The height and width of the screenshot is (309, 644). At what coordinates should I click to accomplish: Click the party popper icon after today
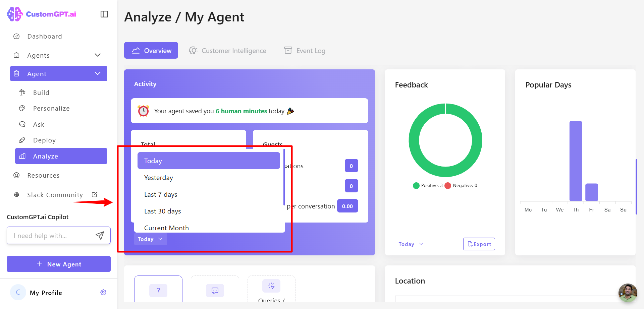pos(290,111)
